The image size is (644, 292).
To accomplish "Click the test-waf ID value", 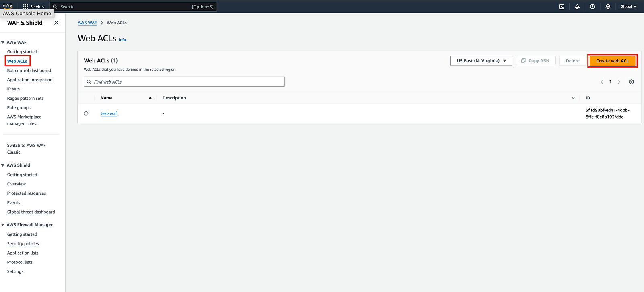I will 607,113.
